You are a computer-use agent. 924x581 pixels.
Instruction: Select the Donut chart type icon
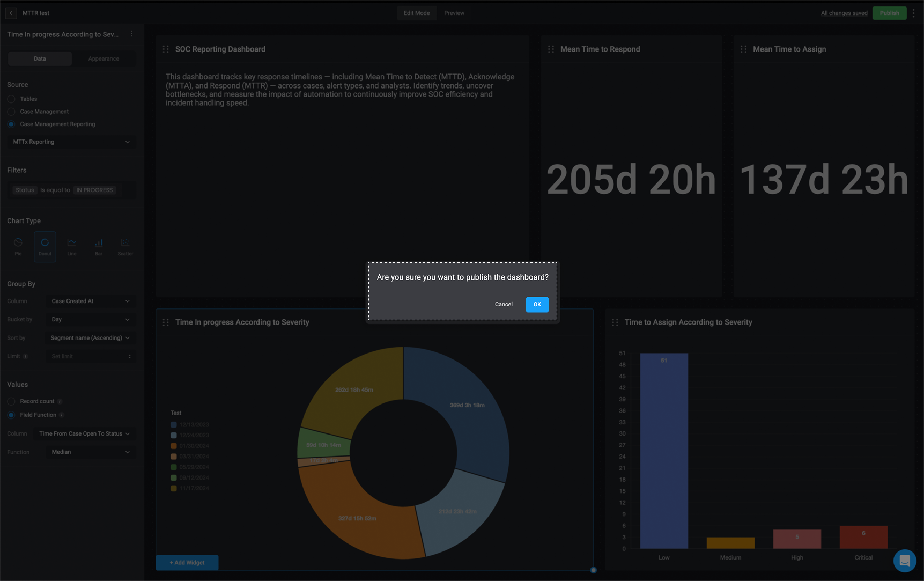click(x=45, y=247)
